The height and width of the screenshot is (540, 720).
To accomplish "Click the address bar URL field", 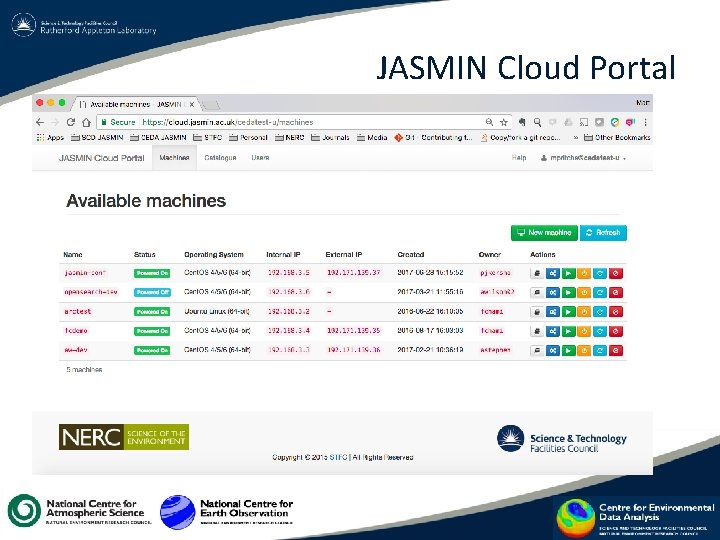I will pos(305,122).
